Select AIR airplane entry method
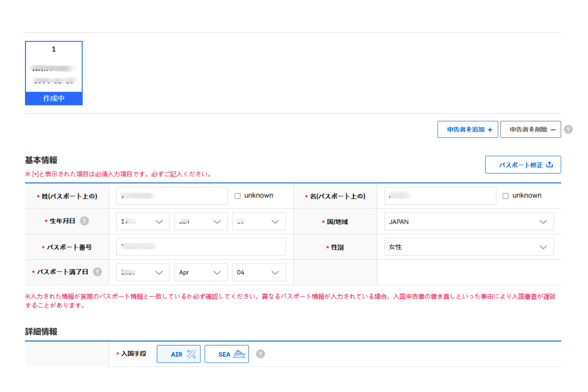588x392 pixels. point(178,354)
